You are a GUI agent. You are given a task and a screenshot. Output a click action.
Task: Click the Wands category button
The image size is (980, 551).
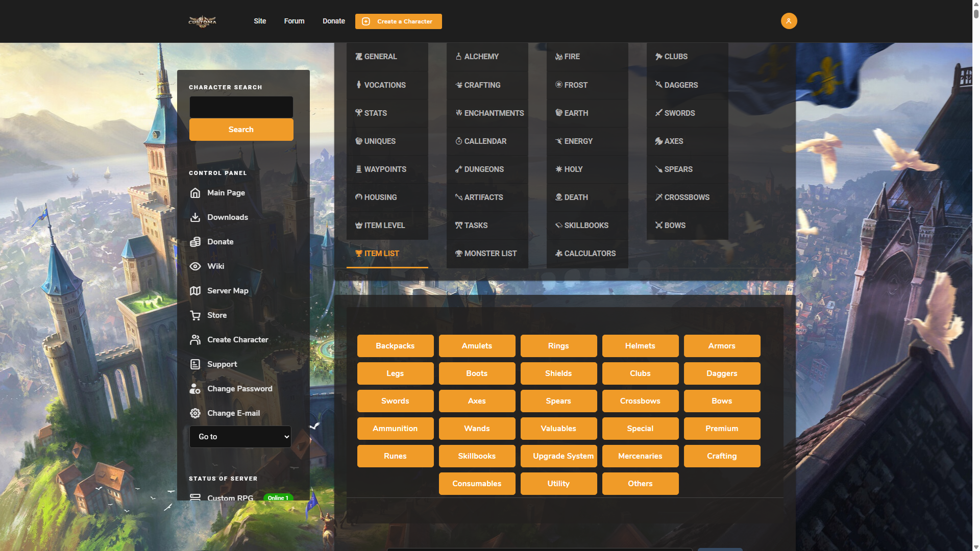(x=477, y=429)
